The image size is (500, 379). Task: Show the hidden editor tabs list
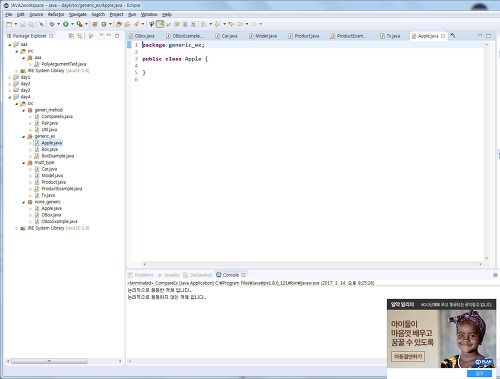point(453,36)
